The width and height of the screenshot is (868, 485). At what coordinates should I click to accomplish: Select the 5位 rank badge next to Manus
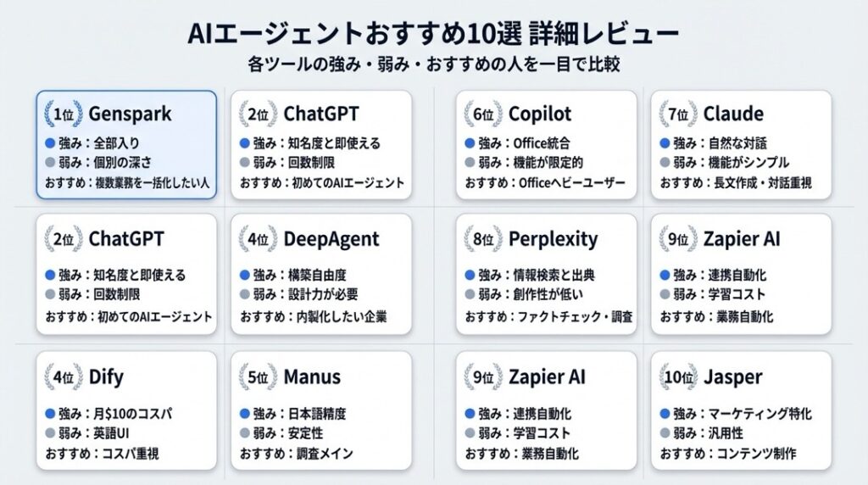point(259,376)
